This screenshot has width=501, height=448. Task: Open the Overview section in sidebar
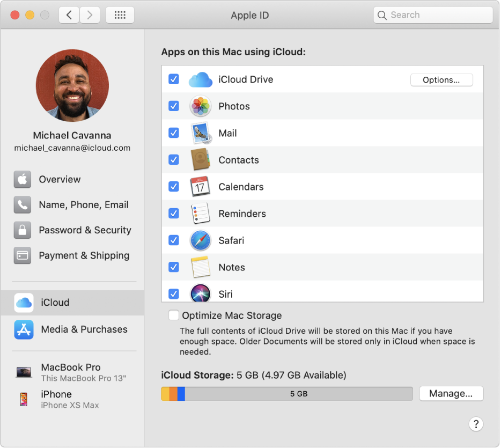click(x=59, y=179)
